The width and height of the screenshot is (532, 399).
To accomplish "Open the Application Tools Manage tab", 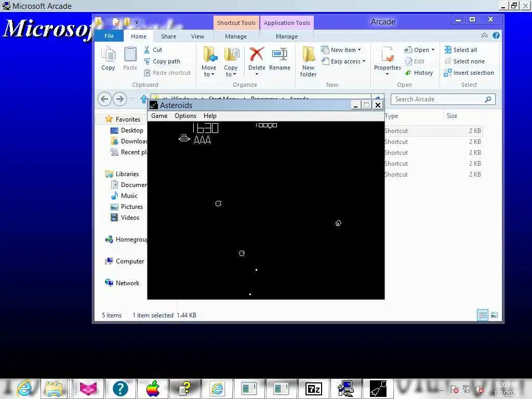I will coord(287,36).
